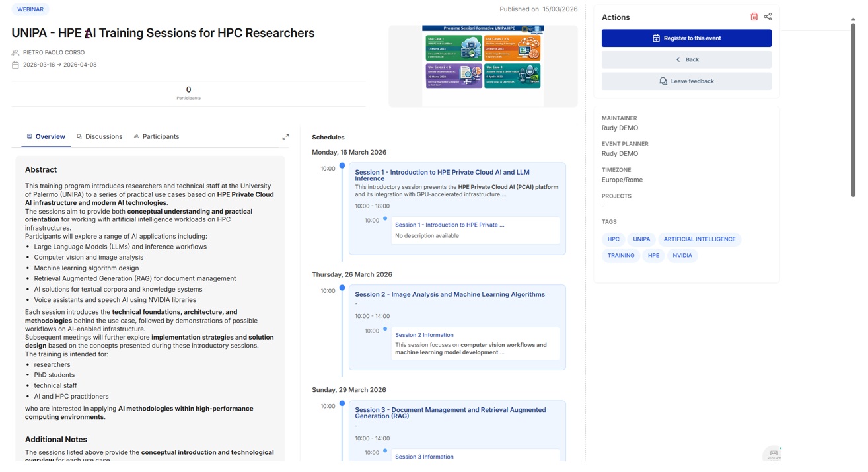Open sub-item 'Session 1 - Introduction to HPE Private ...'

tap(449, 225)
